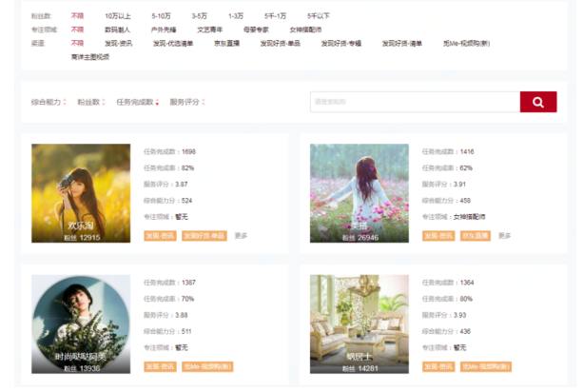The image size is (583, 392).
Task: Choose 母婴专家 focus area
Action: (256, 29)
